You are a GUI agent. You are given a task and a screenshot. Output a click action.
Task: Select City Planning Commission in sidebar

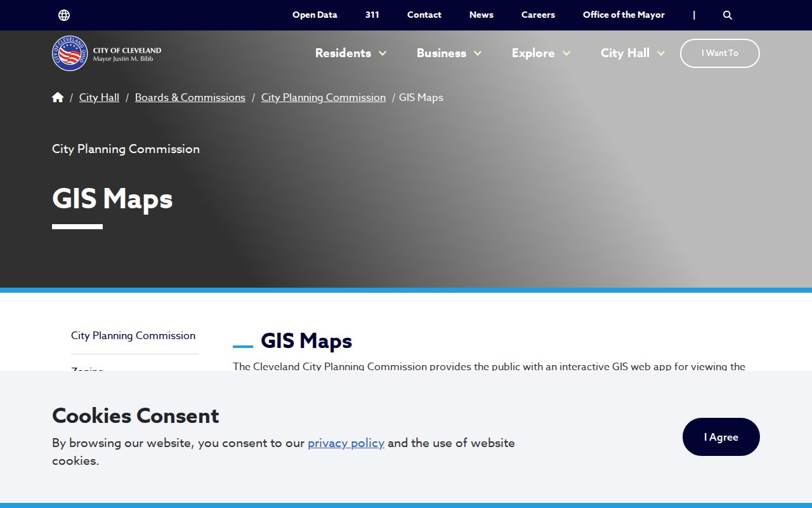pyautogui.click(x=133, y=335)
